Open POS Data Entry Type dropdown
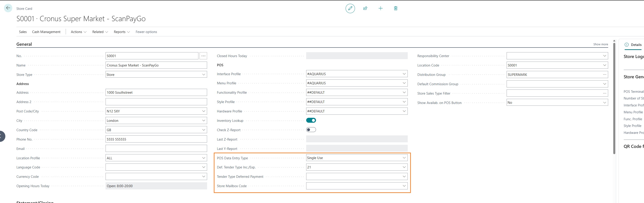644x203 pixels. [404, 158]
